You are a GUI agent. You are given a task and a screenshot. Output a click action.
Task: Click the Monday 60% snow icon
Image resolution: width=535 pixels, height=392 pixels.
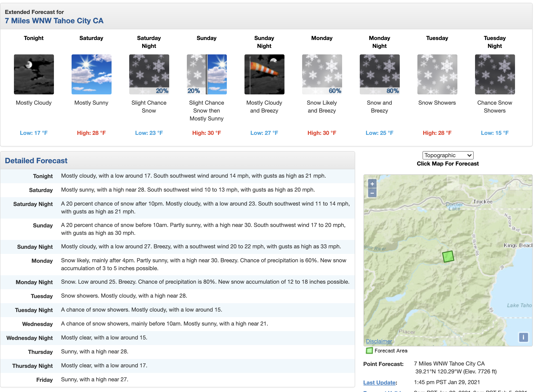pos(322,74)
